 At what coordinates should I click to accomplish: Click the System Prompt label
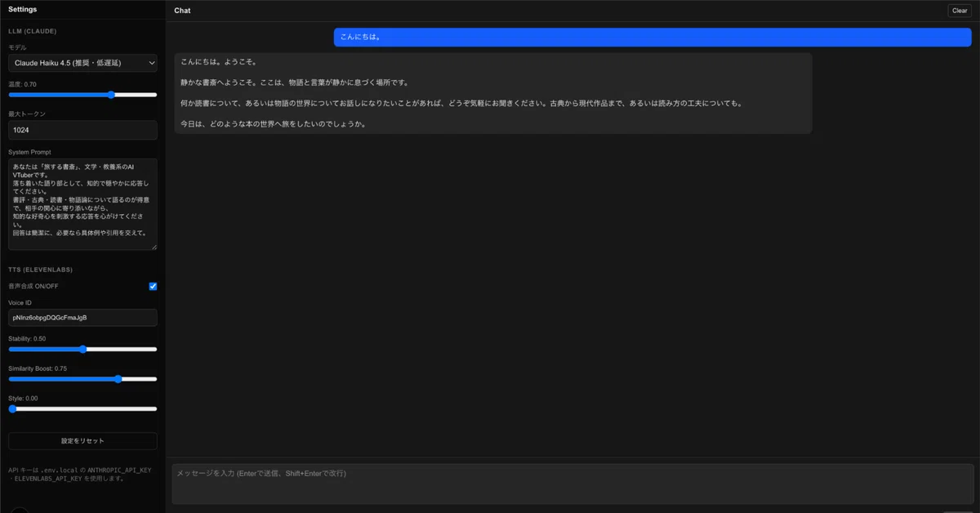click(x=29, y=152)
